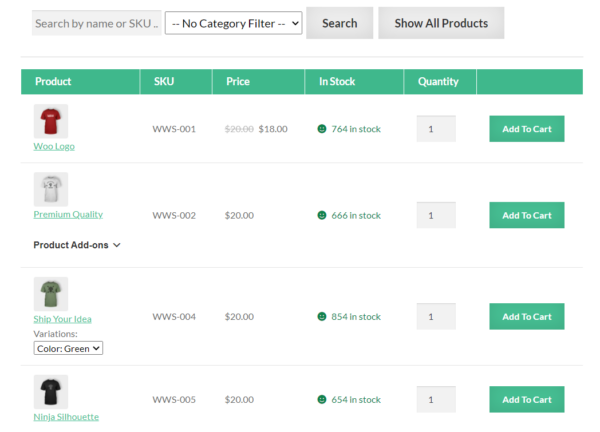Open the Ship Your Idea product link

[x=62, y=319]
